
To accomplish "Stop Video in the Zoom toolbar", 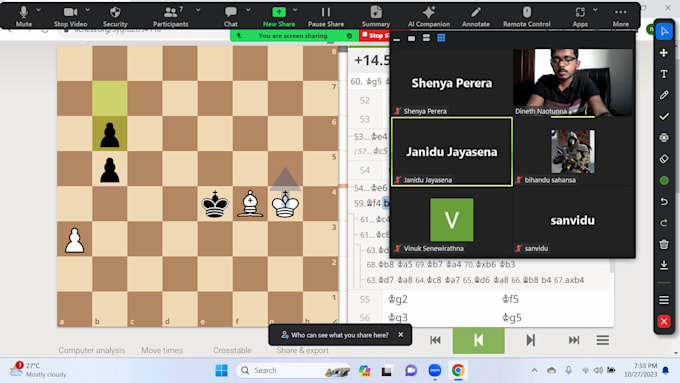I will click(x=70, y=16).
